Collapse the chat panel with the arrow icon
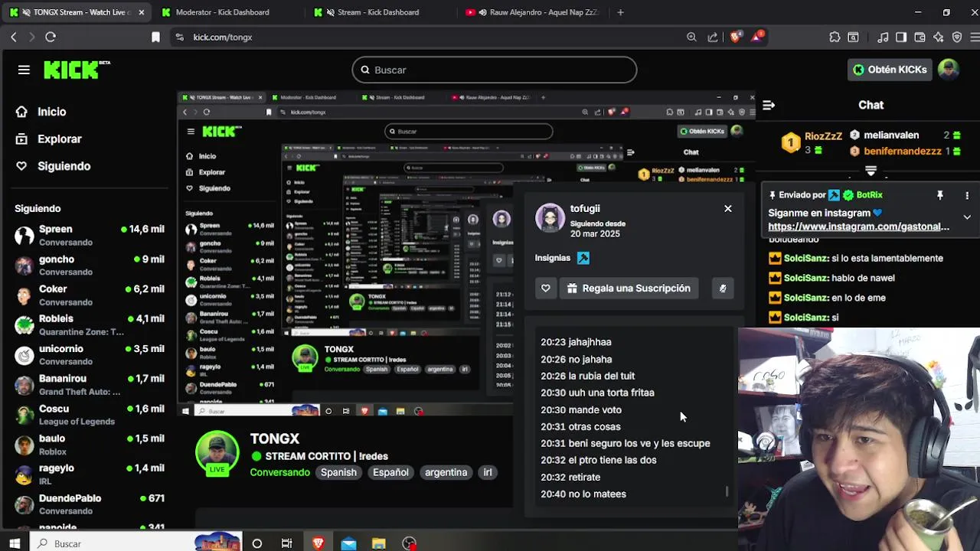 tap(769, 105)
